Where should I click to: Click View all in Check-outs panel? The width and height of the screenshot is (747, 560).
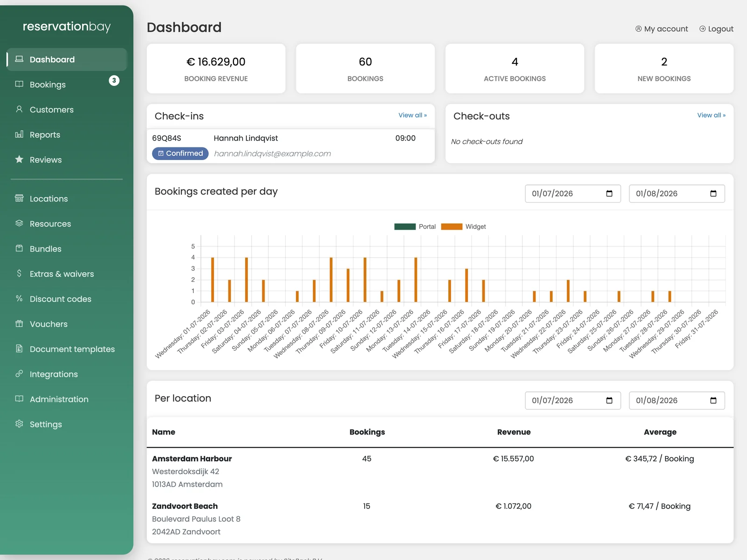(711, 115)
